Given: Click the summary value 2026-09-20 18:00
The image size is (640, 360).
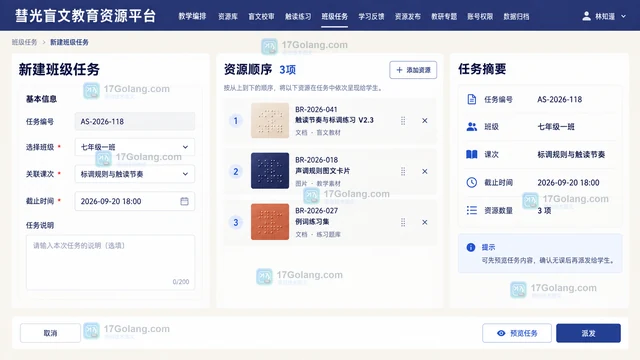Looking at the screenshot, I should [568, 182].
